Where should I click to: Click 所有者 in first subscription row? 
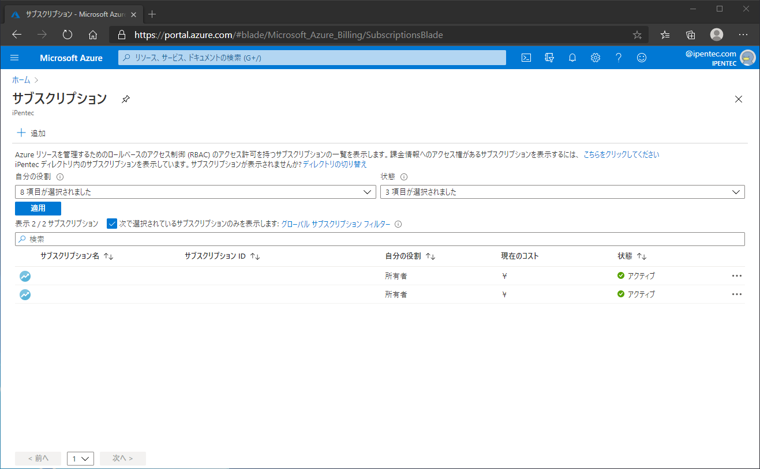[x=396, y=276]
